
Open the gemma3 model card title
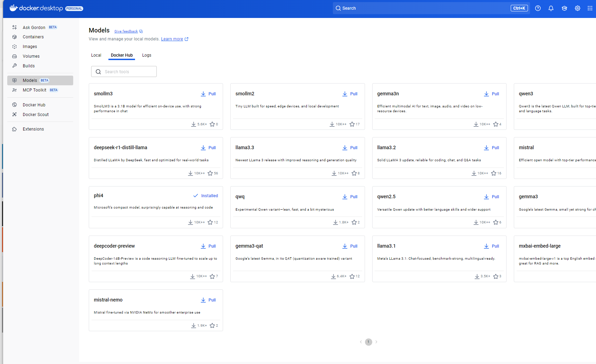tap(528, 197)
